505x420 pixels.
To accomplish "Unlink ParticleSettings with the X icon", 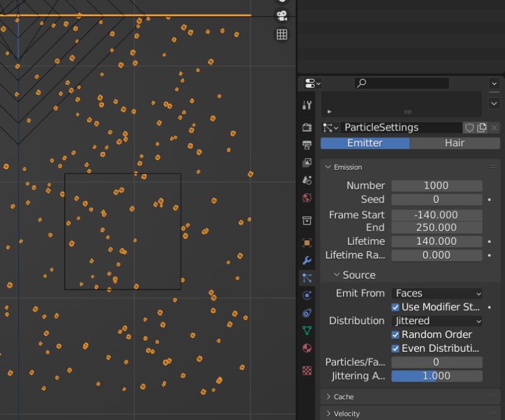I will tap(494, 127).
